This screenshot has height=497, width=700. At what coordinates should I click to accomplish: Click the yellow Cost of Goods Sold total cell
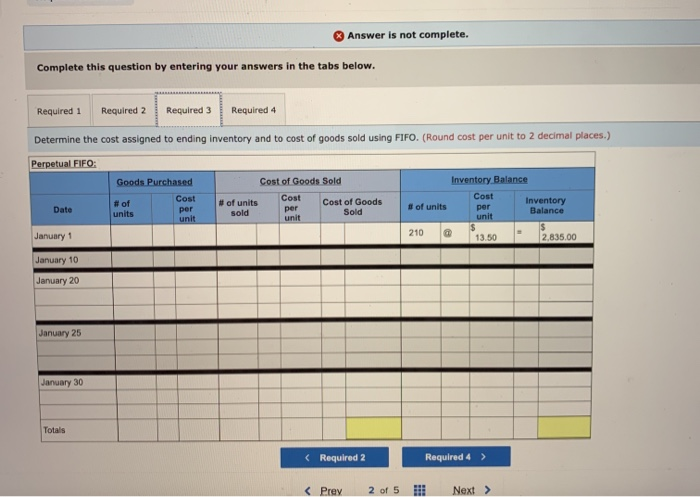point(374,428)
